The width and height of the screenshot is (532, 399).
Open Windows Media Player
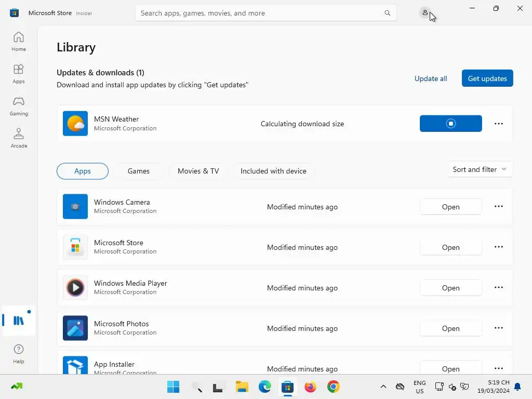pos(450,288)
